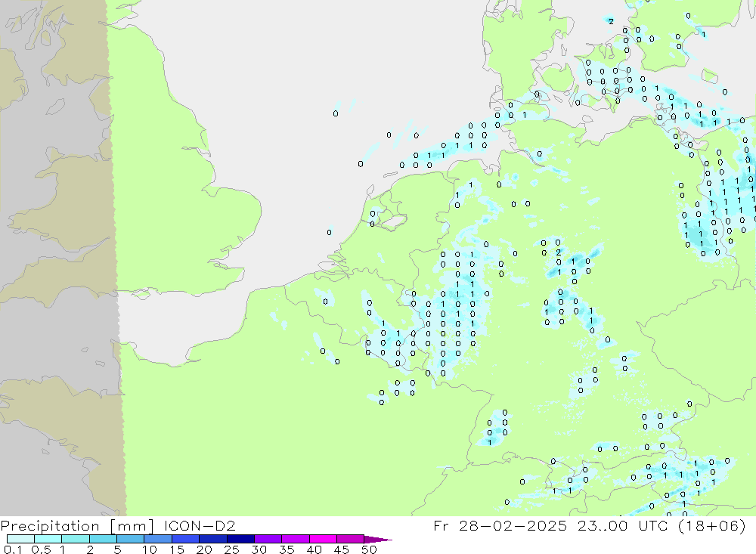Click the 0.5–1 mm legend color swatch

point(48,539)
